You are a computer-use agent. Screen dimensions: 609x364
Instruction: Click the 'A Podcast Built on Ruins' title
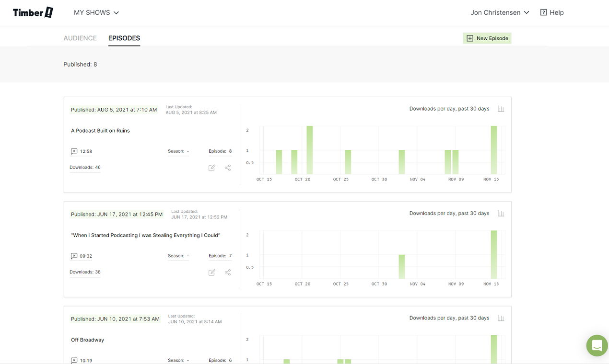100,131
